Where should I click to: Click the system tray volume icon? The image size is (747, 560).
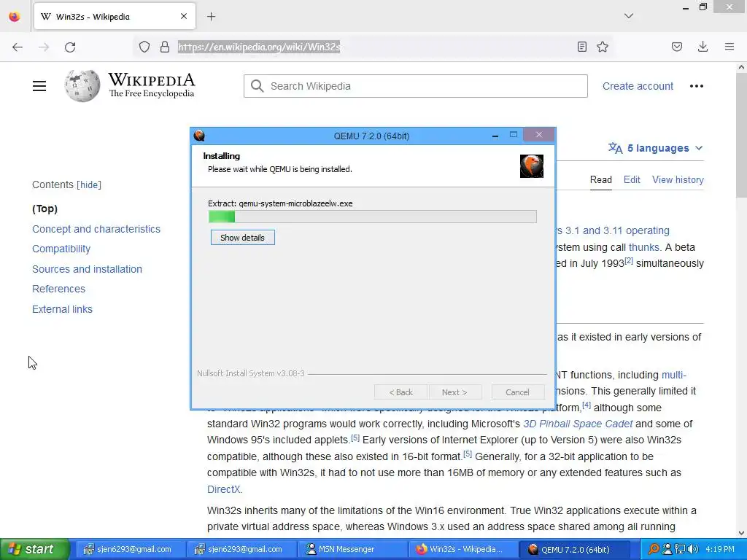coord(693,549)
